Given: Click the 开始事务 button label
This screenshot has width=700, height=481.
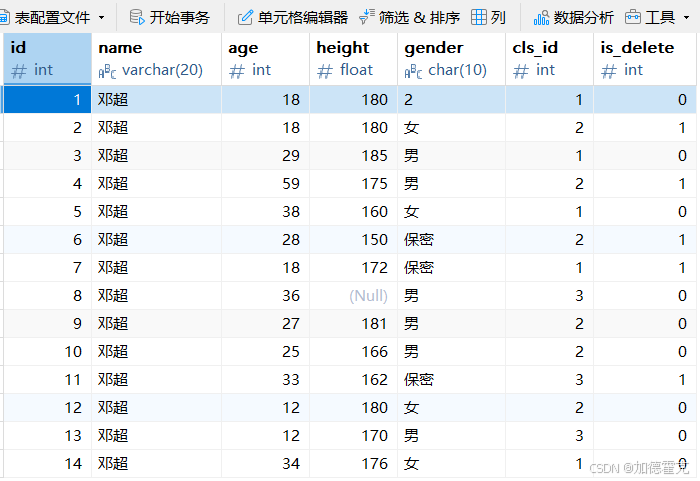Looking at the screenshot, I should click(179, 17).
